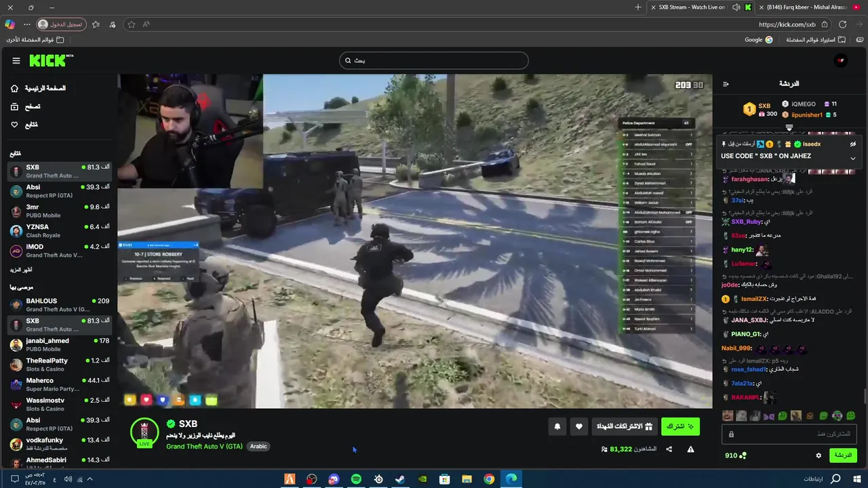The width and height of the screenshot is (868, 488).
Task: Add page to favorites star icon
Action: click(x=131, y=24)
